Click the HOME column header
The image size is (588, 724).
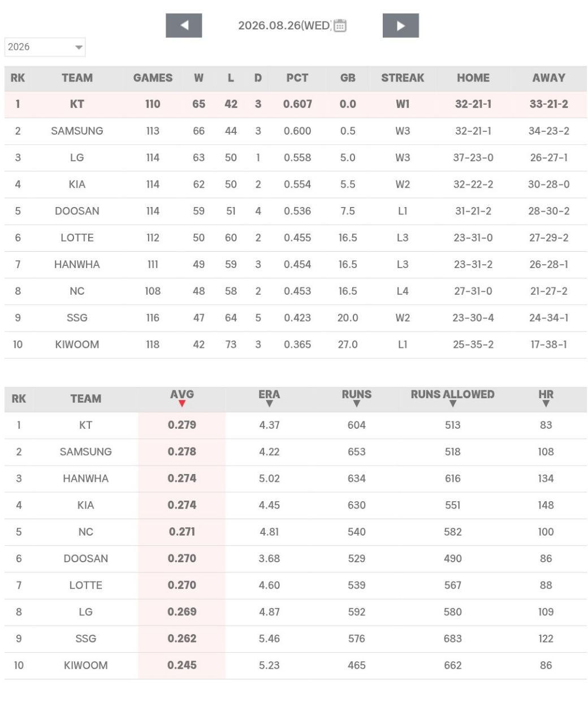[473, 78]
